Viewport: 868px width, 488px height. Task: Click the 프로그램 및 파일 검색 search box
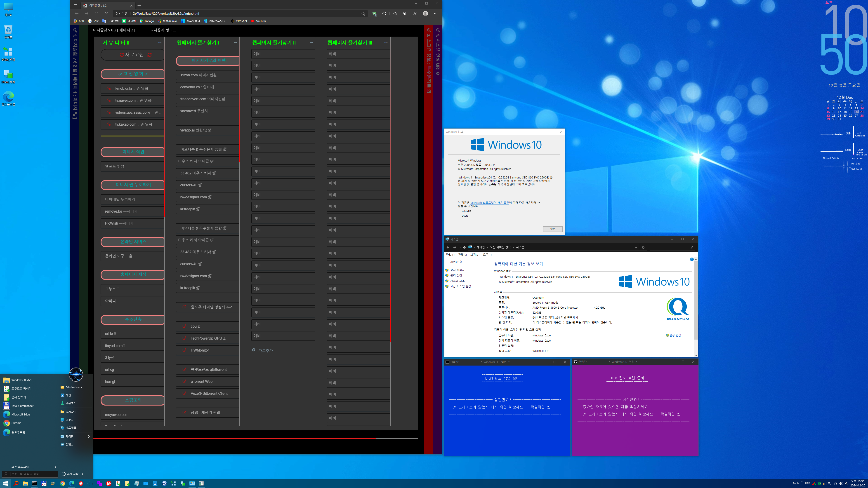point(30,474)
